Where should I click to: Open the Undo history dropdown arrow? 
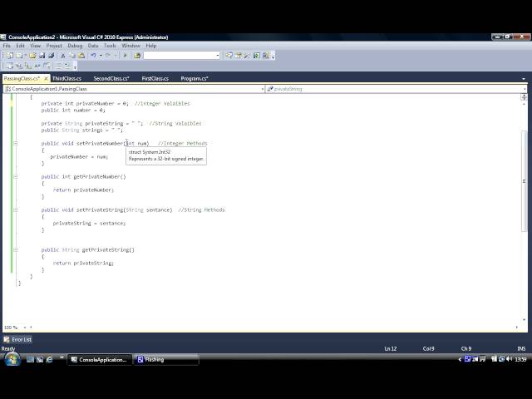pos(101,56)
